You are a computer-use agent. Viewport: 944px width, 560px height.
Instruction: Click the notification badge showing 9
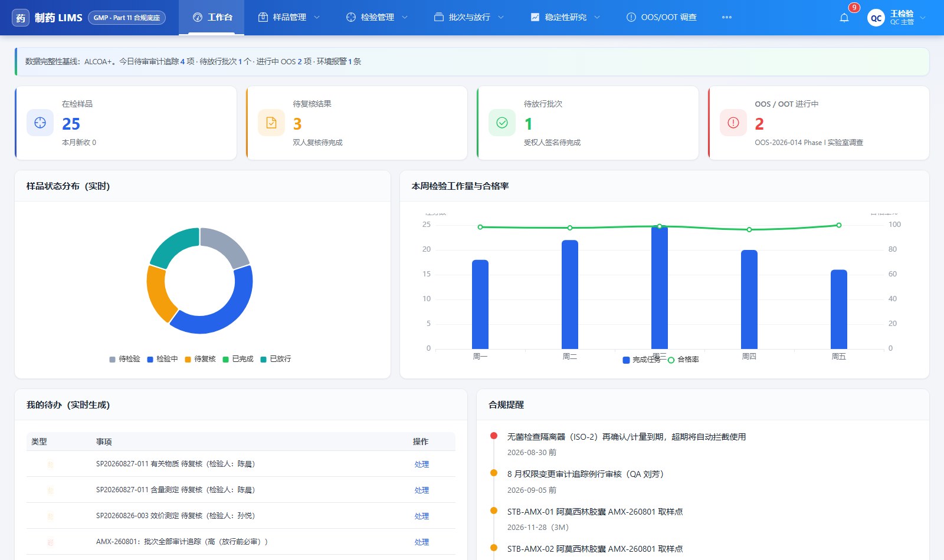pyautogui.click(x=854, y=8)
